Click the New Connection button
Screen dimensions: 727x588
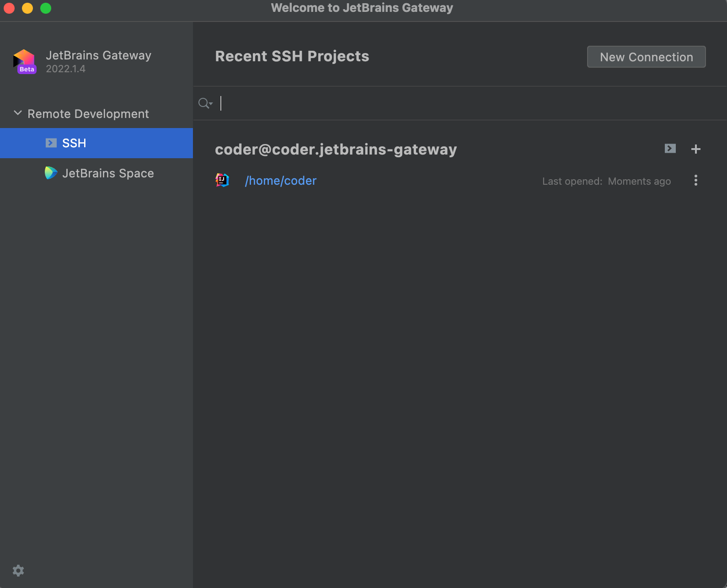pos(647,57)
